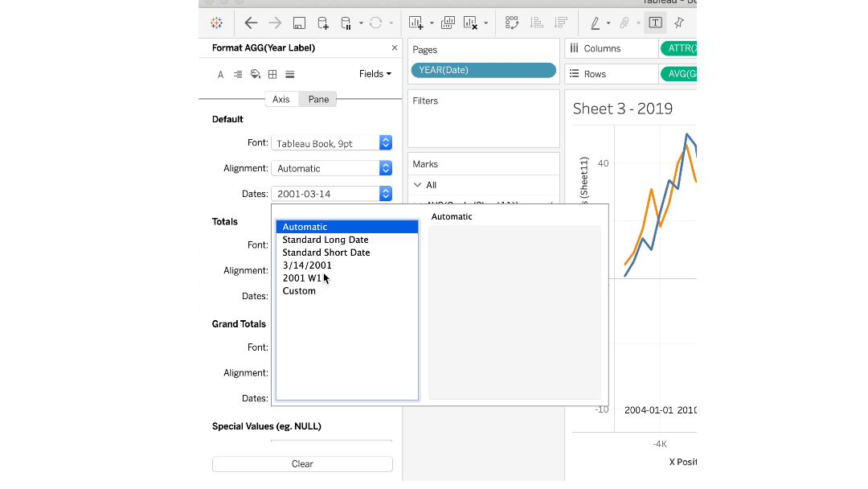Click the Columns shelf icon
Image resolution: width=868 pixels, height=489 pixels.
[x=574, y=49]
